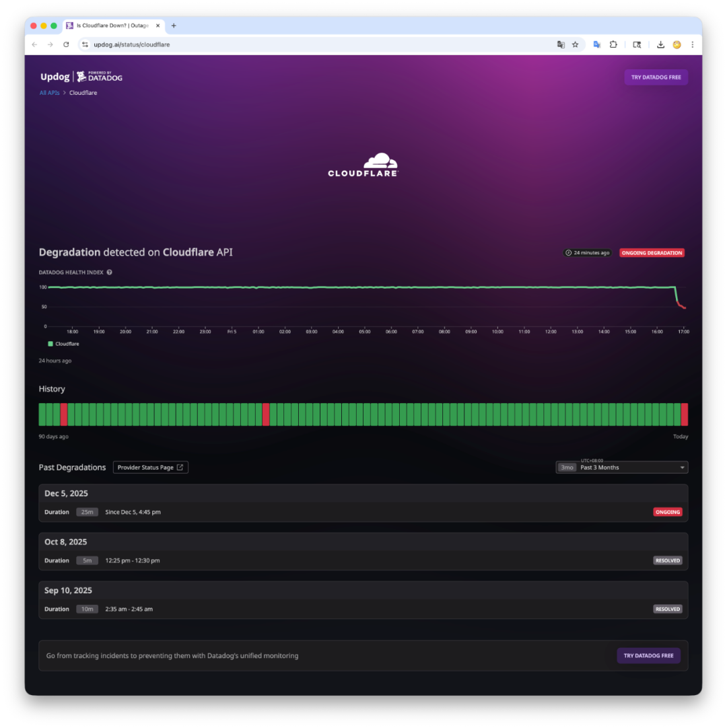The width and height of the screenshot is (727, 728).
Task: Click the translate page icon in address bar
Action: click(561, 44)
